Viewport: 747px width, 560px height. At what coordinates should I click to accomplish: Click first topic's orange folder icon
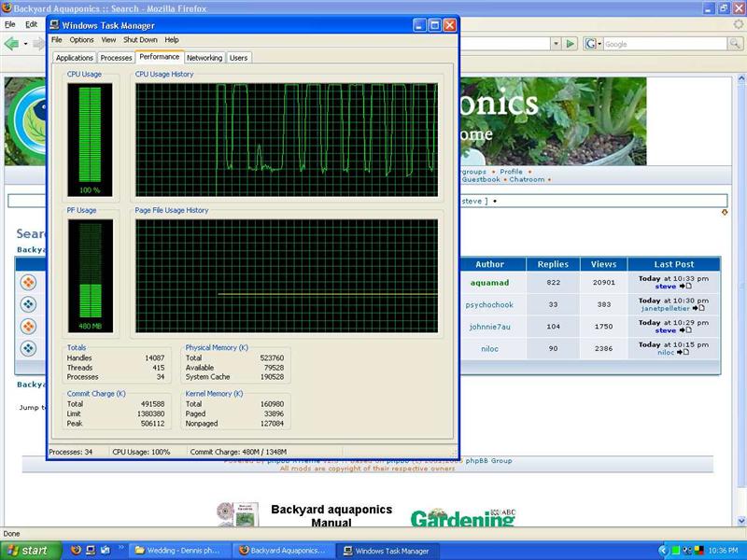point(29,283)
